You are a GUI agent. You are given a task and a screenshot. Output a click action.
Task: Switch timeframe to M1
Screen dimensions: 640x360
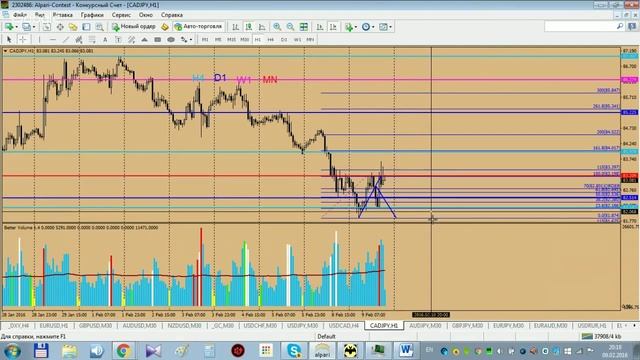(x=205, y=40)
